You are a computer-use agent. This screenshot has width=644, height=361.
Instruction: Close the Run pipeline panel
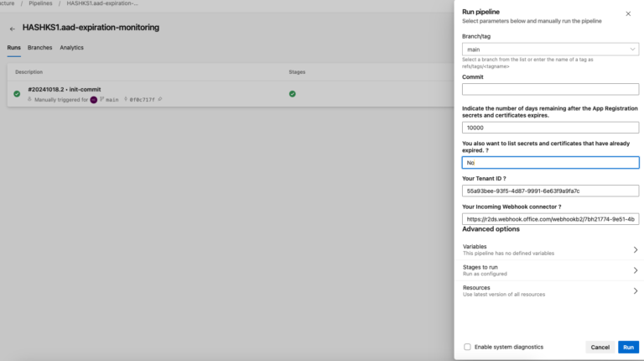[628, 13]
